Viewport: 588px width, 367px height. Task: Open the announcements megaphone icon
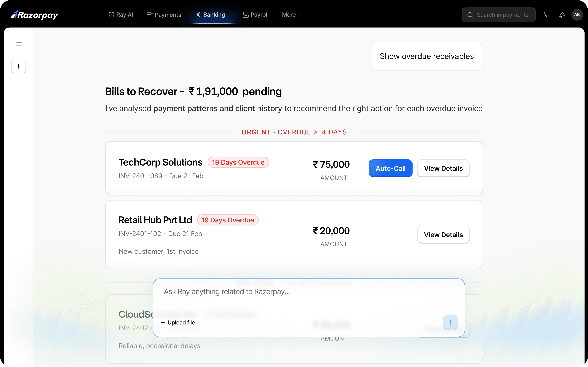point(561,15)
